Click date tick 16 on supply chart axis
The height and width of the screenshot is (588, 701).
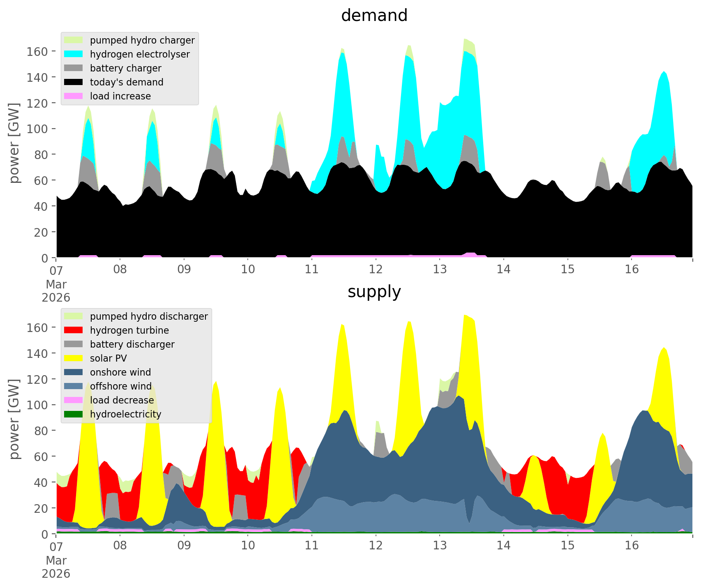pos(632,546)
